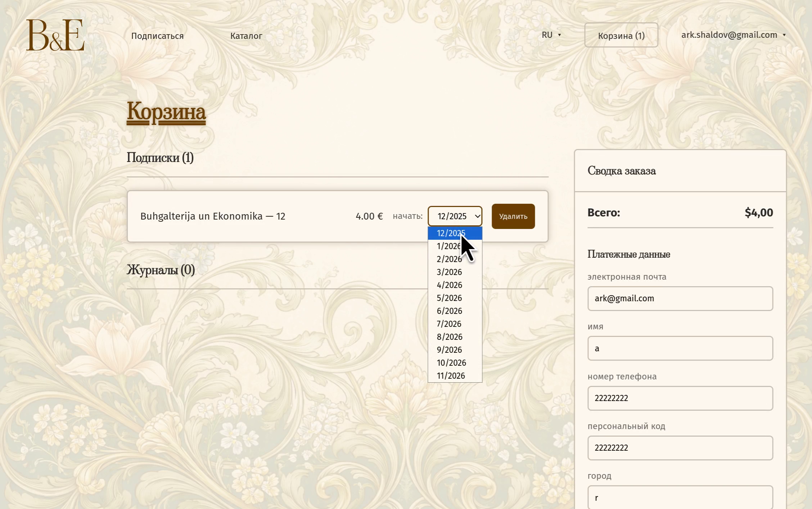
Task: Choose 3/2026 as the start month
Action: pos(449,272)
